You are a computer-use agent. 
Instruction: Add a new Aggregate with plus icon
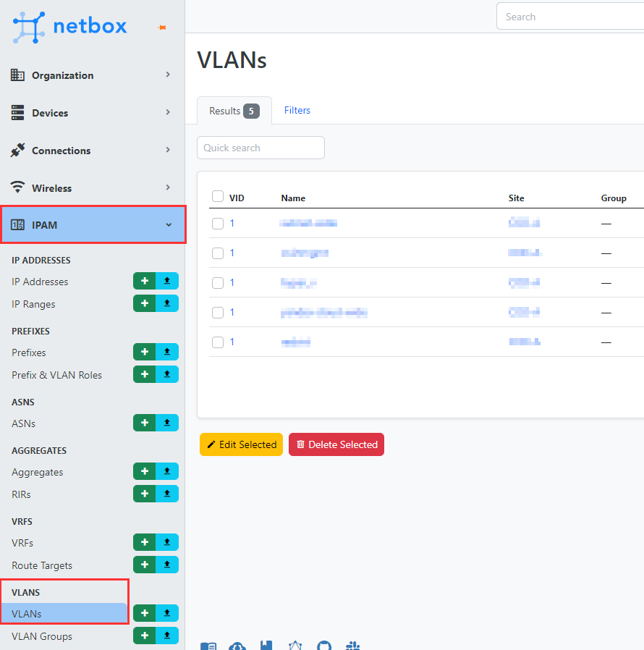click(144, 471)
